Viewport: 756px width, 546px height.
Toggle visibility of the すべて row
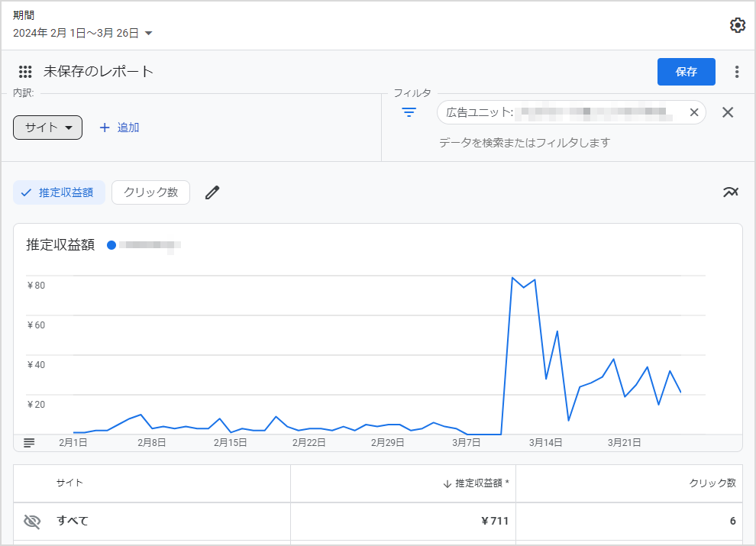click(31, 522)
